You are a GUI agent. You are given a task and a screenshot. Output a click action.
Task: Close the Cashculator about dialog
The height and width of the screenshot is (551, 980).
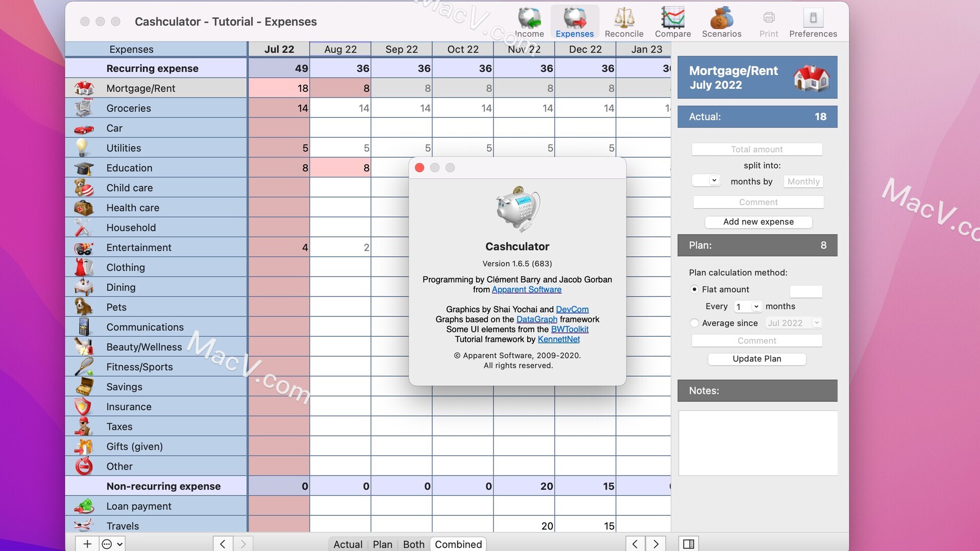pos(420,168)
